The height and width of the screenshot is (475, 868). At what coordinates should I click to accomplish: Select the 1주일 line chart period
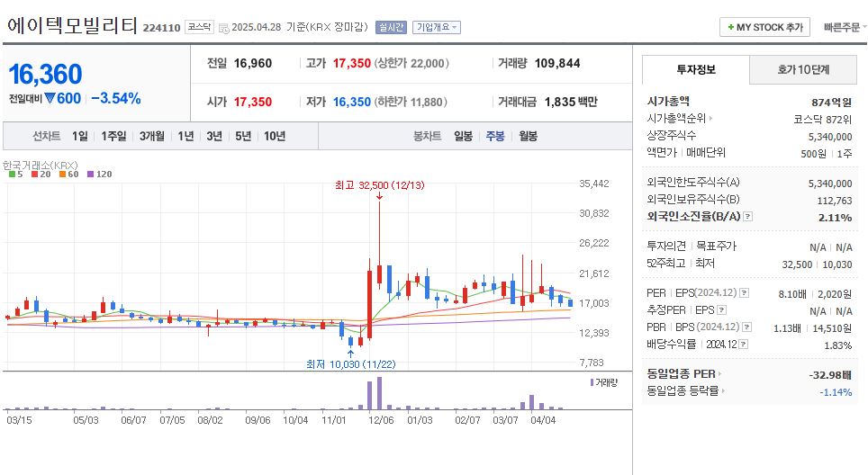113,136
